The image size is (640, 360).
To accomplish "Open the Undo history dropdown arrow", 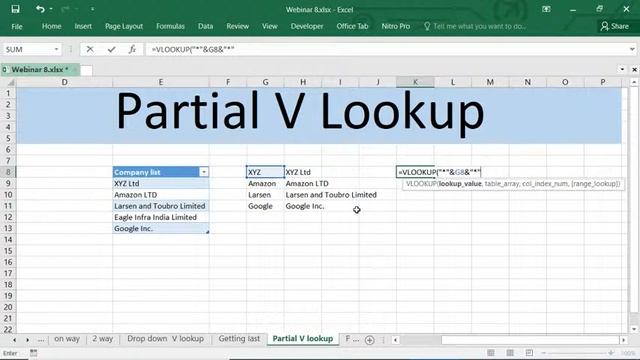I will [x=51, y=9].
